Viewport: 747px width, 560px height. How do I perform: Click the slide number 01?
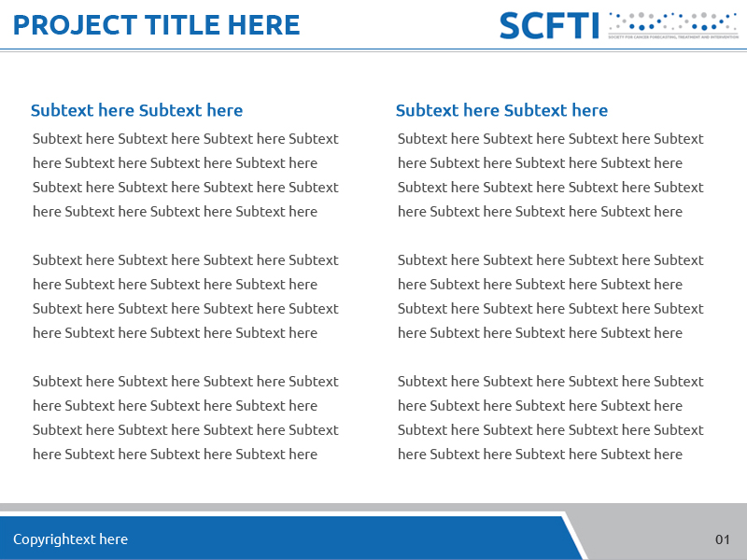(x=722, y=539)
